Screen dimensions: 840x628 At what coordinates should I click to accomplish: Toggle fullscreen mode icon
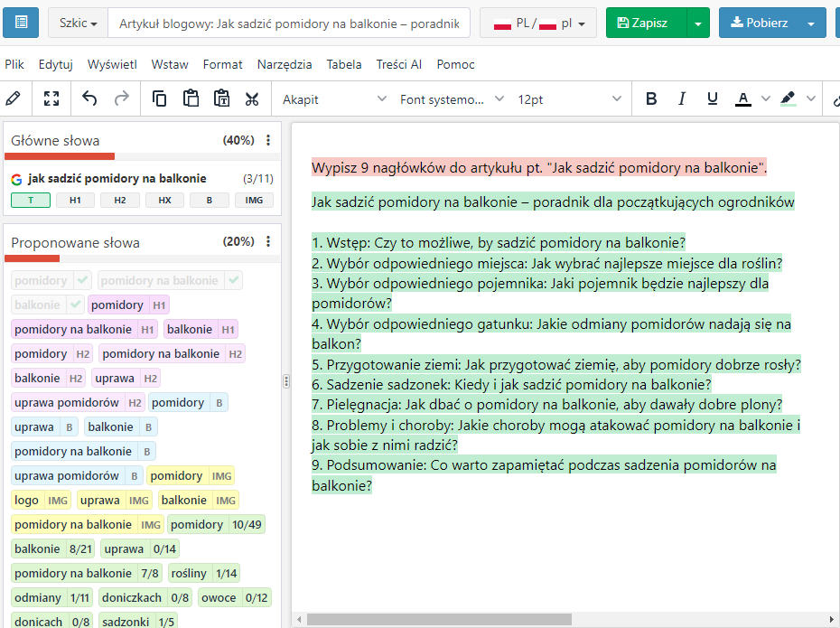pyautogui.click(x=51, y=98)
